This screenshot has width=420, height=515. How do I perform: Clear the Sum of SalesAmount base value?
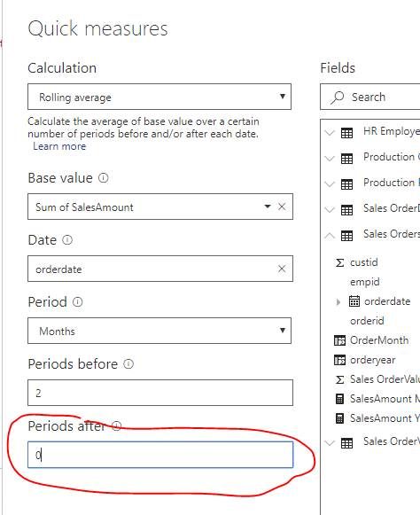282,207
